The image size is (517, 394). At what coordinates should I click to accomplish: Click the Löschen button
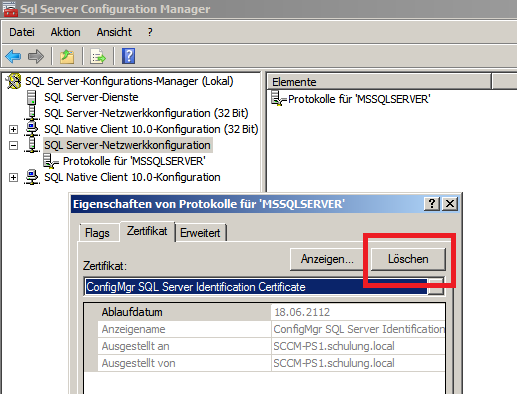click(x=408, y=259)
